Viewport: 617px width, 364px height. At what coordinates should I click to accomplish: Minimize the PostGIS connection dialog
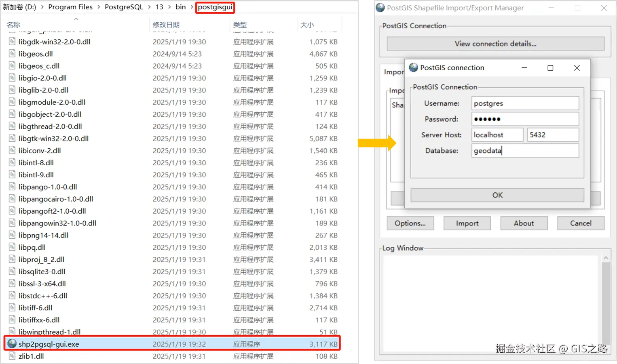524,68
